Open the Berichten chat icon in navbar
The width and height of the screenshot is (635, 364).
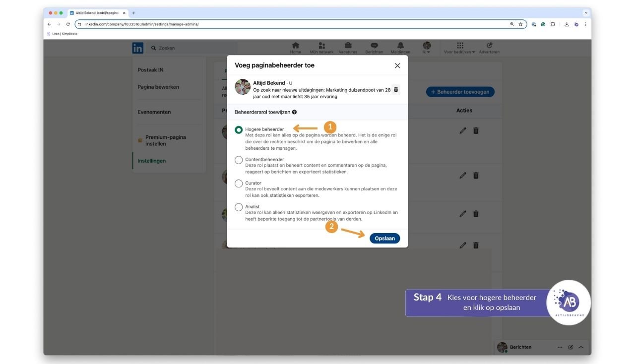(x=374, y=46)
